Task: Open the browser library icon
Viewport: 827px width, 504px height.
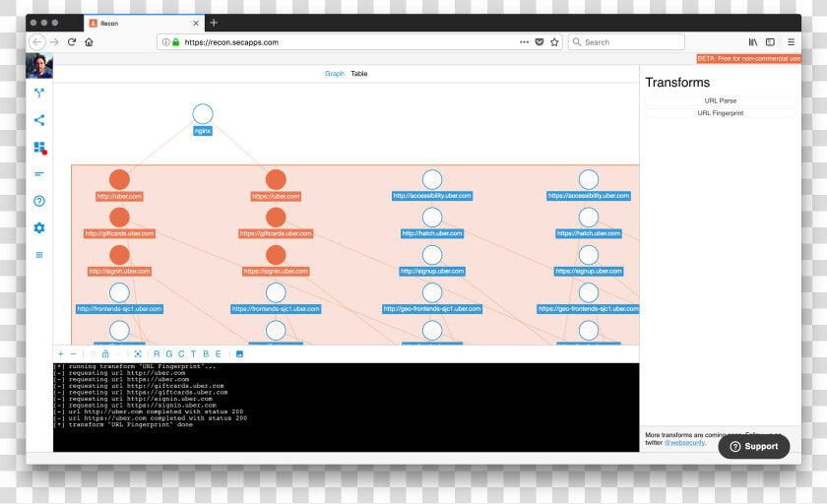Action: (x=753, y=42)
